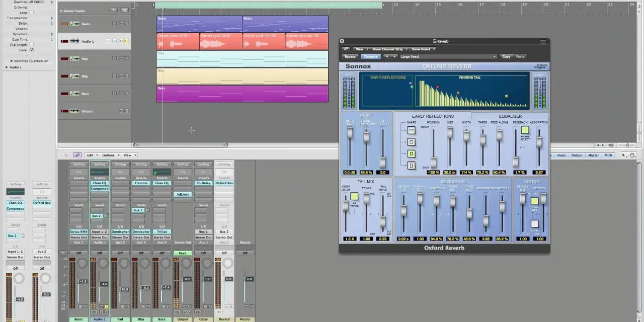Click previous preset arrow in Reverb window
Screen dimensions: 644x322
[386, 57]
